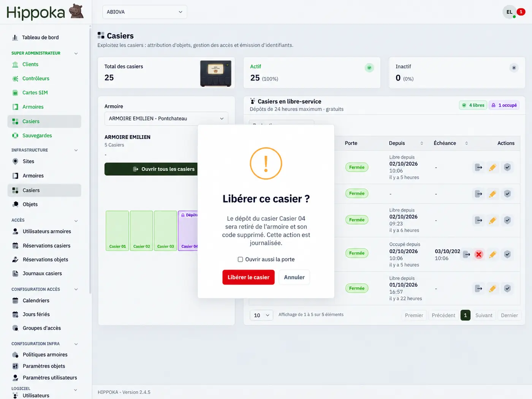The height and width of the screenshot is (399, 532).
Task: Select the Casier 03 locker tile
Action: tap(165, 231)
